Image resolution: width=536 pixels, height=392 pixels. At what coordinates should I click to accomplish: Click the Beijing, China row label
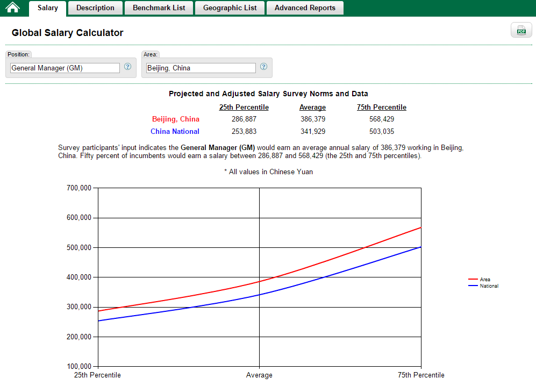point(176,119)
